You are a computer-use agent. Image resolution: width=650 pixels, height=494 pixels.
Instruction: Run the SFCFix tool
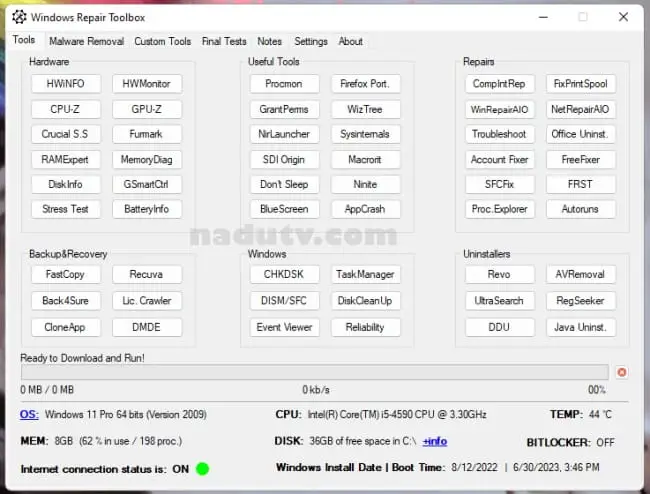pyautogui.click(x=500, y=184)
